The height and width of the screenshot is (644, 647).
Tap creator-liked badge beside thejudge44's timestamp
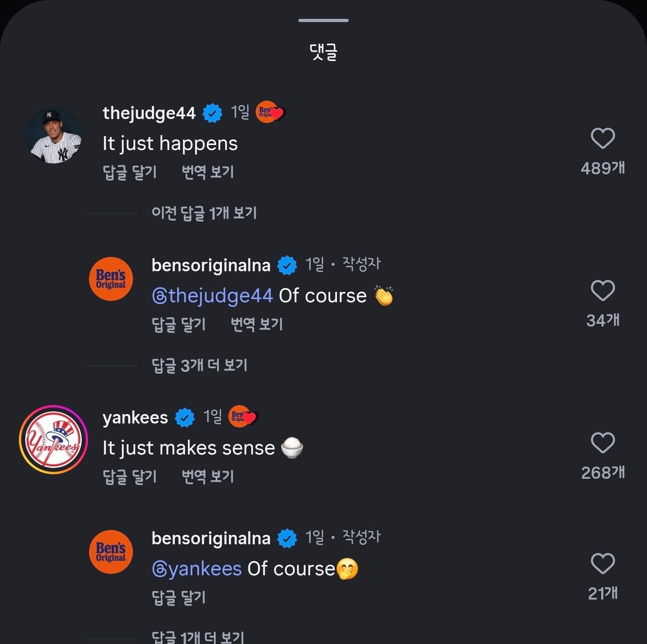[270, 112]
